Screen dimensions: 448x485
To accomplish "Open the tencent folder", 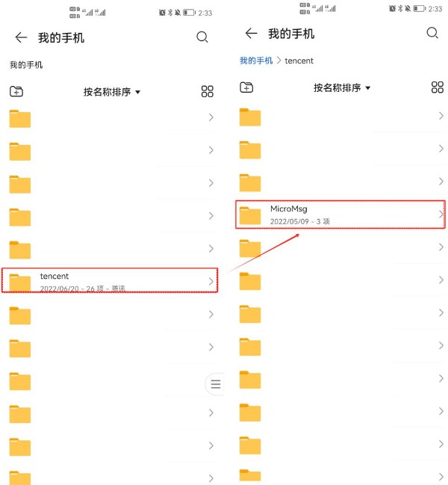I will (110, 280).
